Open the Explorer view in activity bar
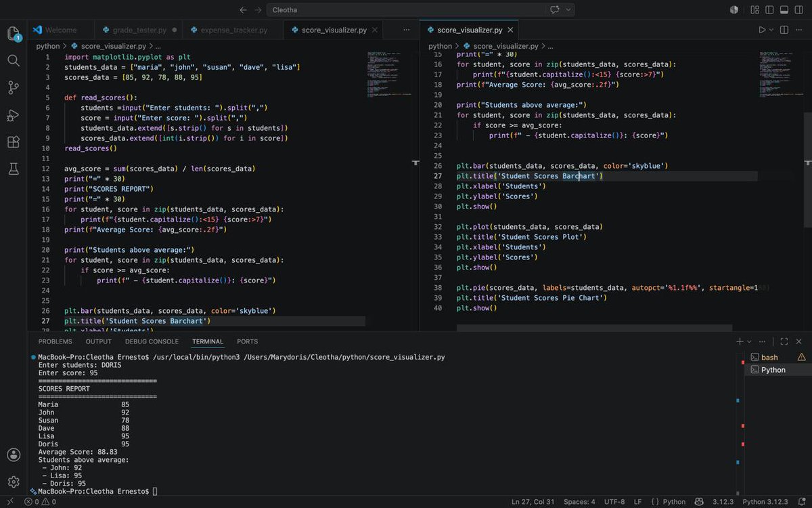This screenshot has height=508, width=812. click(x=14, y=34)
